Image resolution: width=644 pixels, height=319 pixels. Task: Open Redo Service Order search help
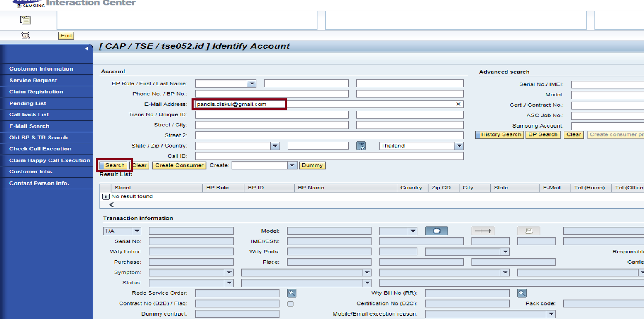coord(292,293)
